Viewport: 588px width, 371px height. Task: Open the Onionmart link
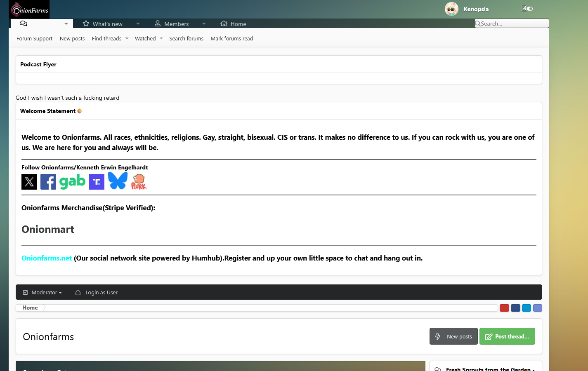pyautogui.click(x=48, y=229)
